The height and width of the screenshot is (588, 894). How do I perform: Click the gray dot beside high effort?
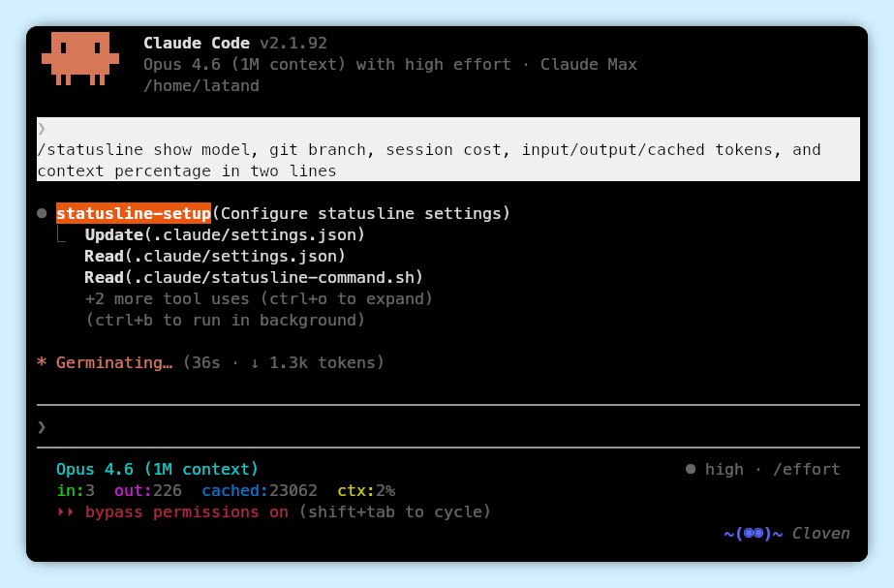(x=691, y=470)
